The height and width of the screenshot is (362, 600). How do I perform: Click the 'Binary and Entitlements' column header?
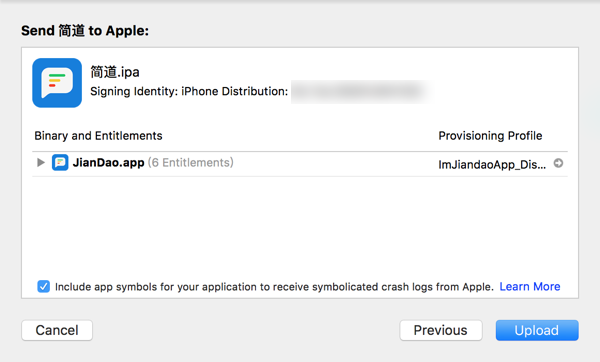98,136
